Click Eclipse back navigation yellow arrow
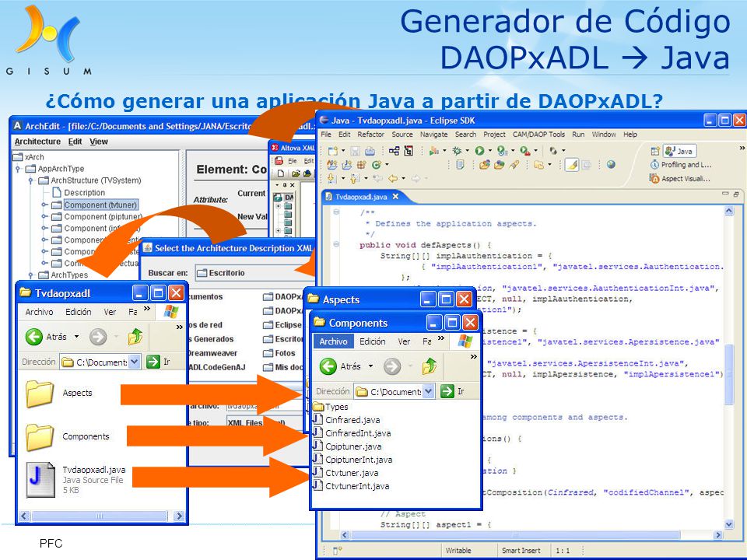This screenshot has width=747, height=560. [x=393, y=179]
